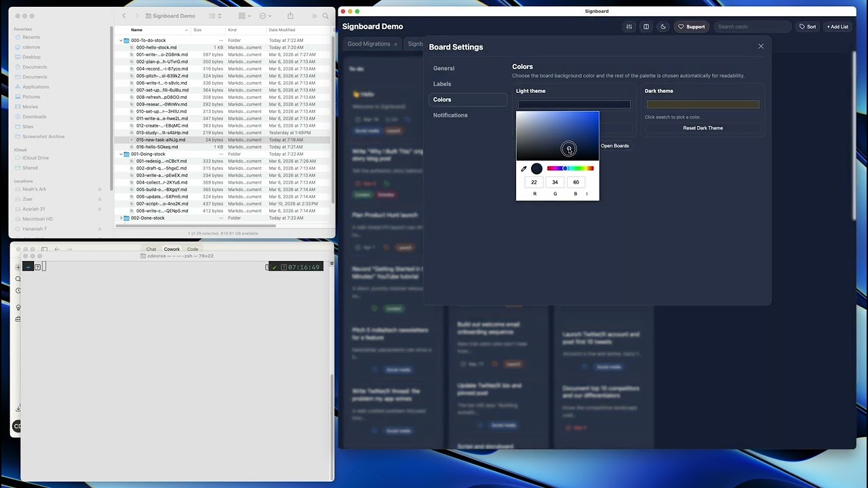Click the Support button with heart icon
The image size is (868, 488).
click(692, 27)
